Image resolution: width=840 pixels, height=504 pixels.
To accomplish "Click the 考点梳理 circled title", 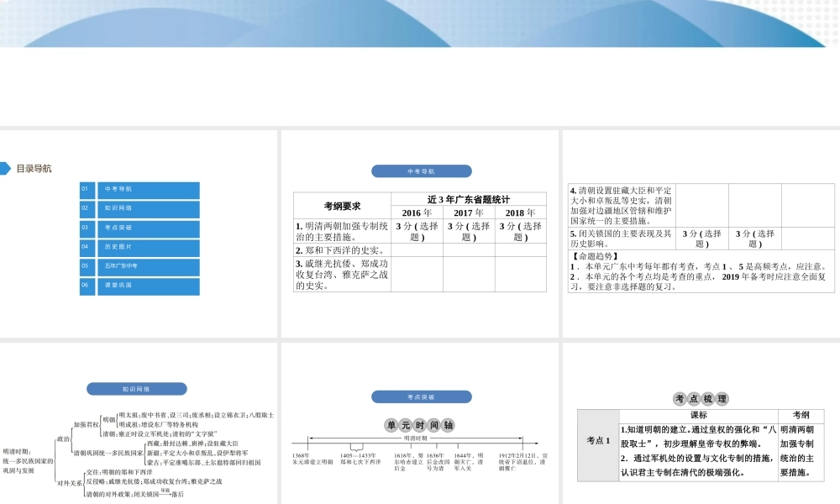I will [701, 398].
